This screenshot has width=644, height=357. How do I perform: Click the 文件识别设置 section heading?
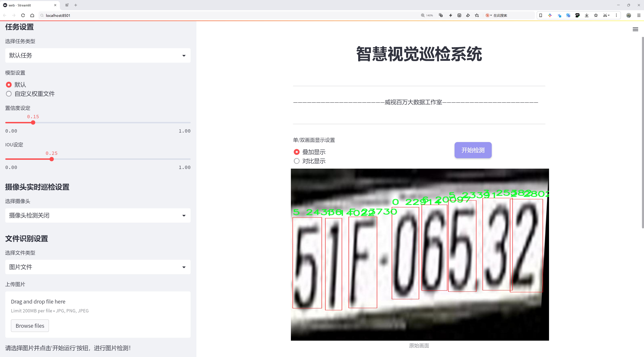point(26,239)
